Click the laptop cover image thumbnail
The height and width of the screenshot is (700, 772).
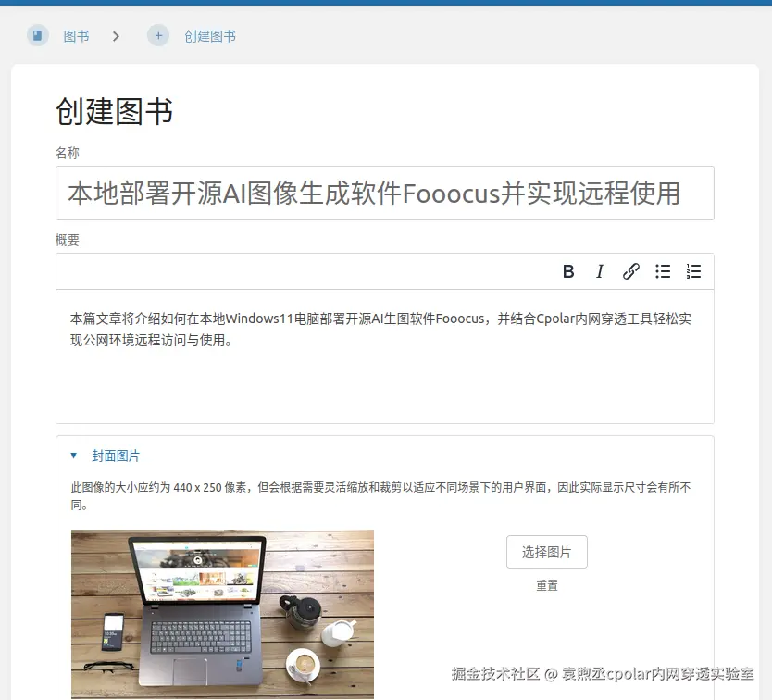pyautogui.click(x=222, y=614)
